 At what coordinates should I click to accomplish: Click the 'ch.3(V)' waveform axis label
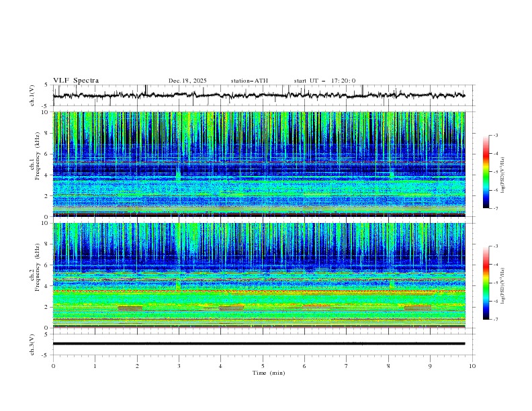pos(32,345)
